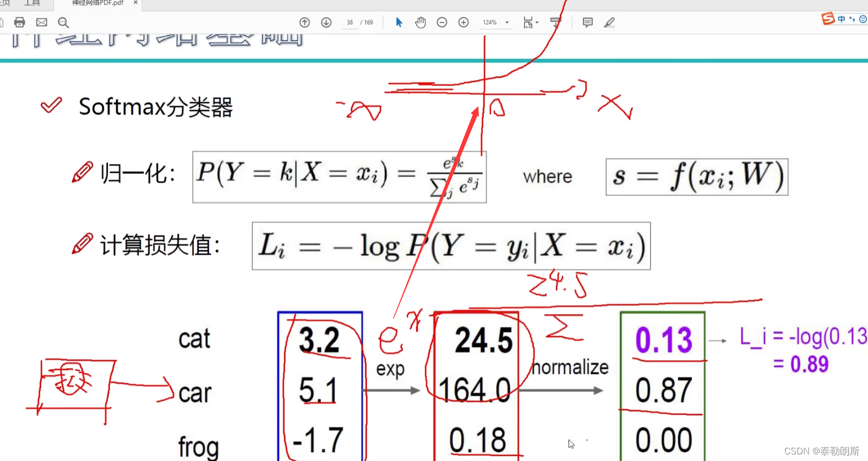Click the 'where' text on the slide

click(x=548, y=177)
